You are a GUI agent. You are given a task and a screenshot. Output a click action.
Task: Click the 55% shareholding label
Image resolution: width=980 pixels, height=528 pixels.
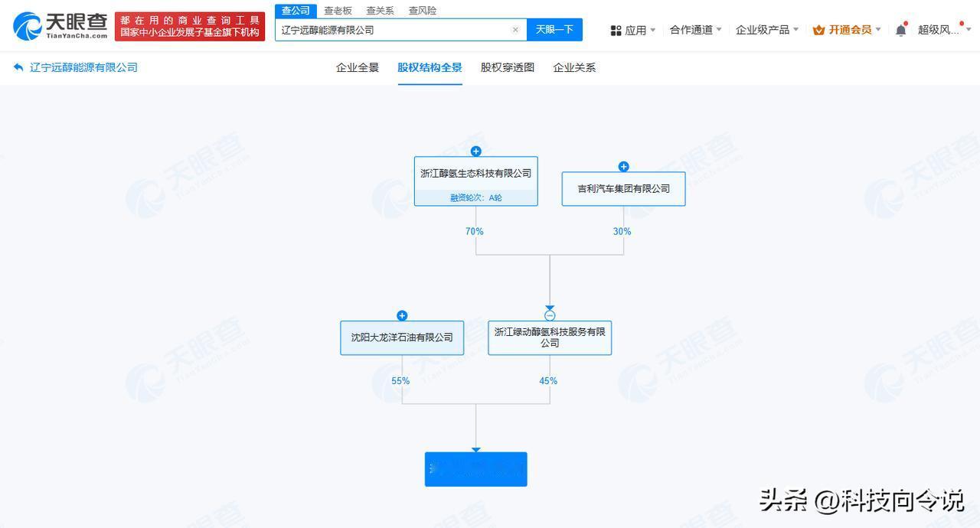400,381
